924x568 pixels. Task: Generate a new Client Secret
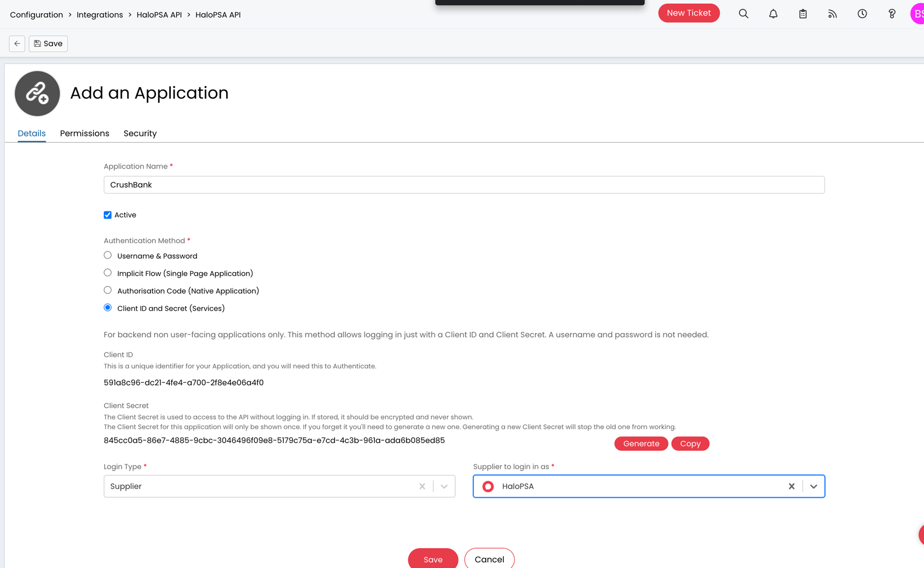641,443
